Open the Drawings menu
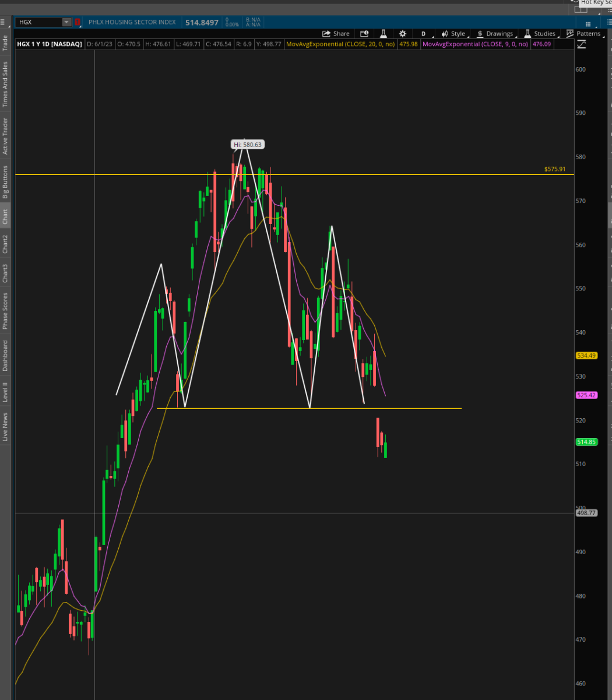 click(x=495, y=34)
